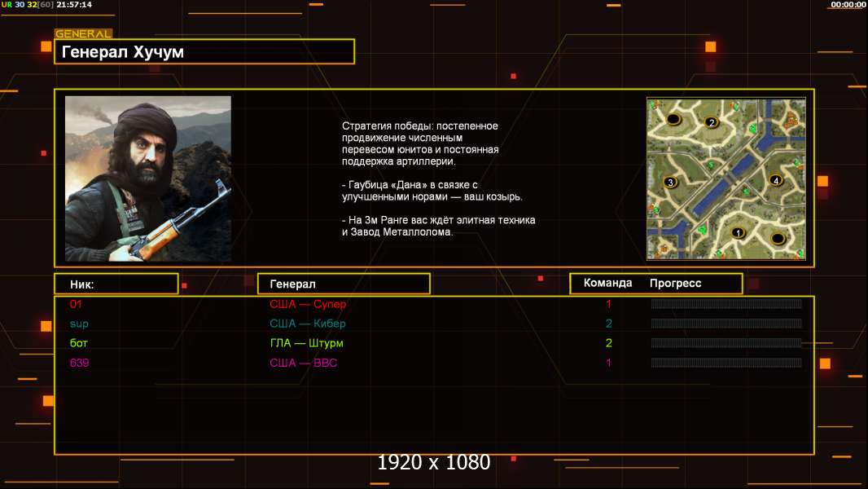This screenshot has width=868, height=489.
Task: Click loading progress bar for player бот
Action: coord(726,343)
